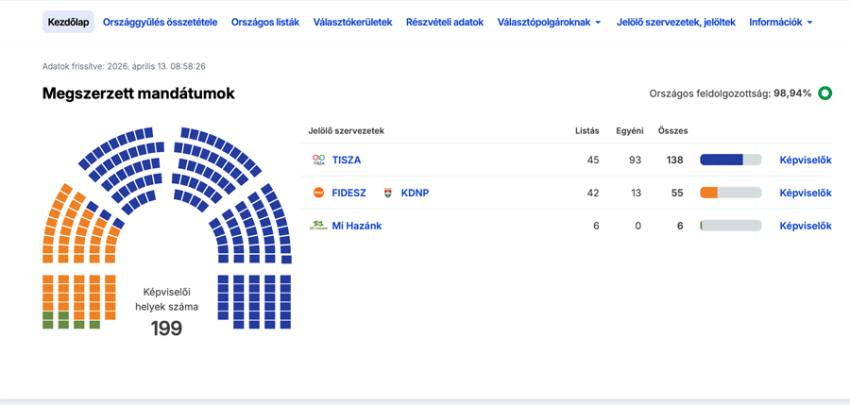The width and height of the screenshot is (850, 405).
Task: Click the orange FIDESZ party logo icon
Action: [x=318, y=193]
